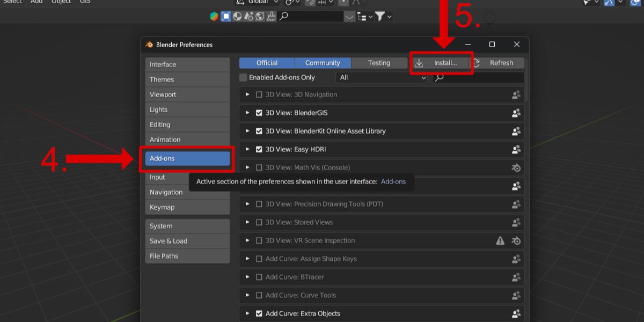Image resolution: width=644 pixels, height=322 pixels.
Task: Expand the 3D View: BlenderGIS entry
Action: tap(247, 113)
